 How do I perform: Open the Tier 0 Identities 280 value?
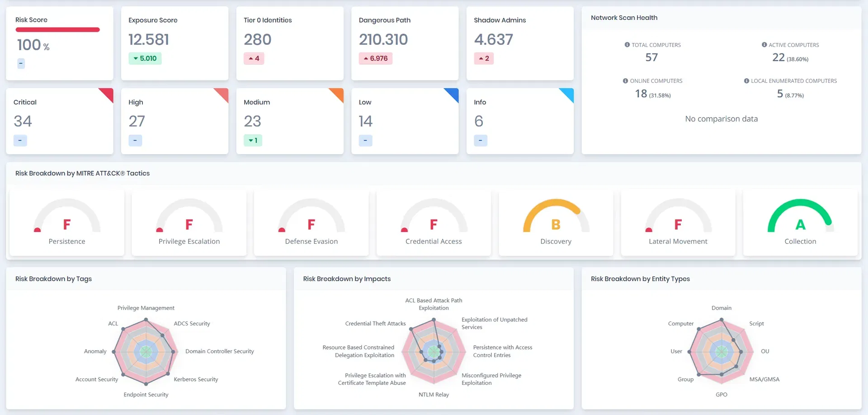tap(258, 40)
